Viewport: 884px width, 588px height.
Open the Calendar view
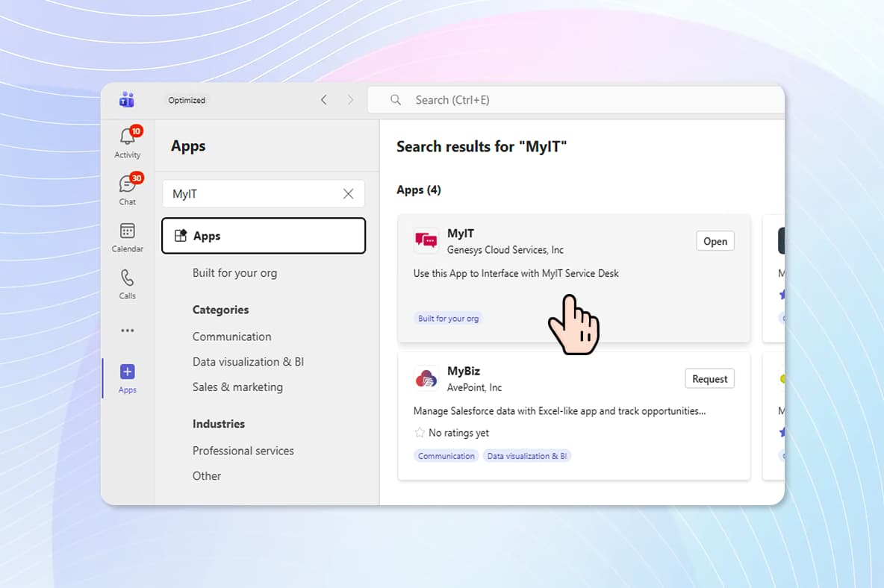(x=128, y=237)
